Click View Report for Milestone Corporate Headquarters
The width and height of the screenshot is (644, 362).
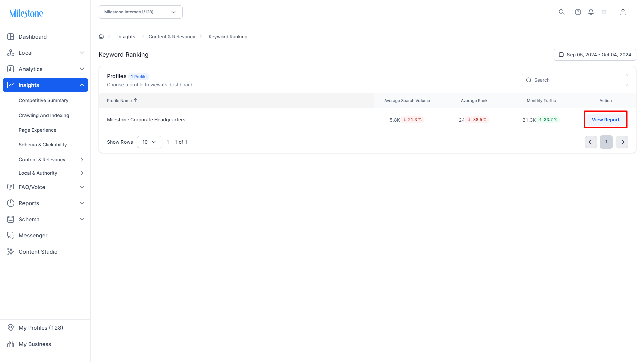pos(606,120)
